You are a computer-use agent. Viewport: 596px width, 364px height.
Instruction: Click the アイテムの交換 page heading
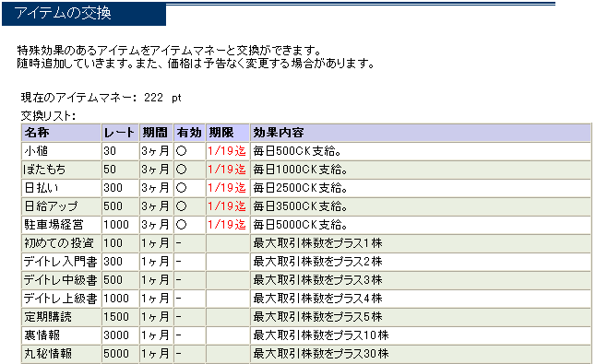pyautogui.click(x=63, y=13)
